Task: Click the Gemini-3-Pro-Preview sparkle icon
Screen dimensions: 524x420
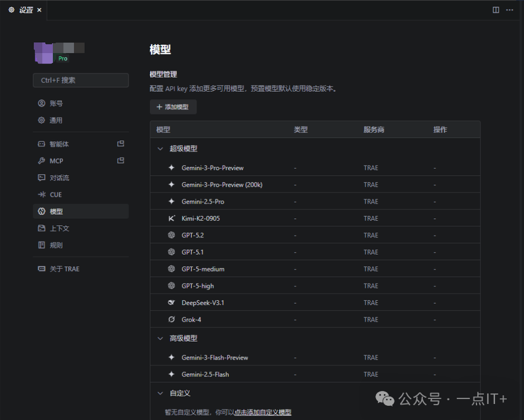Action: click(171, 168)
